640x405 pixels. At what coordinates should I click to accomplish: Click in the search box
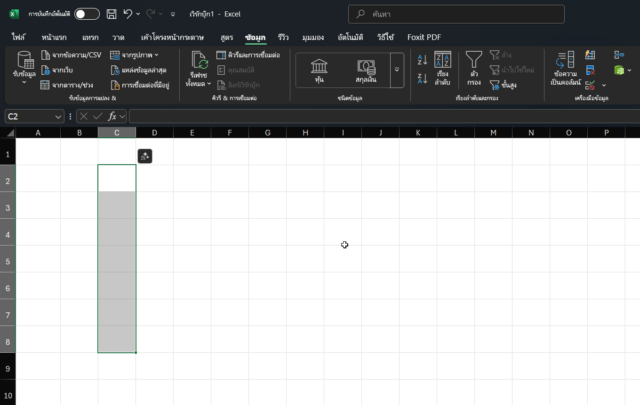pos(456,14)
